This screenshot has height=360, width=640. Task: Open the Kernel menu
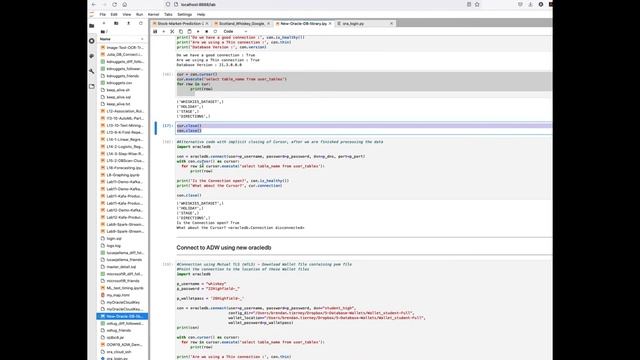tap(153, 14)
